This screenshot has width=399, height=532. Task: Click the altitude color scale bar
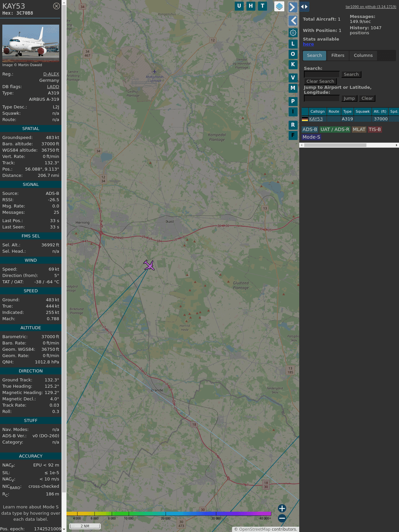pyautogui.click(x=169, y=514)
